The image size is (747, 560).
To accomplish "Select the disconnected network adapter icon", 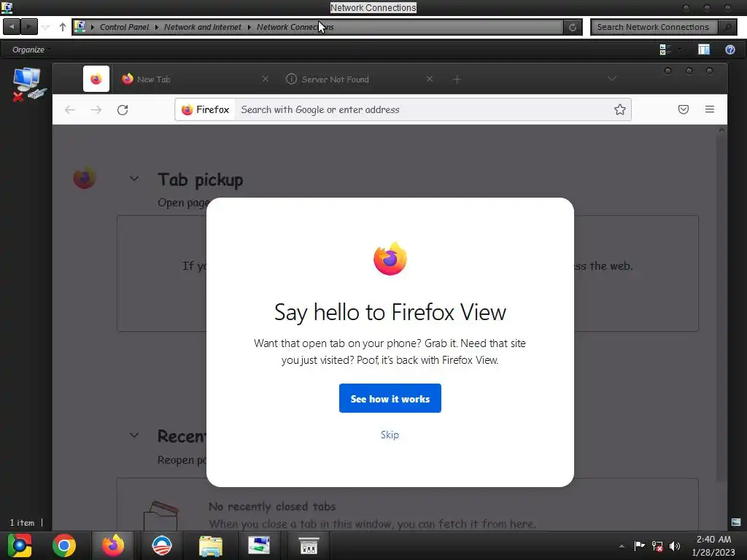I will [29, 84].
